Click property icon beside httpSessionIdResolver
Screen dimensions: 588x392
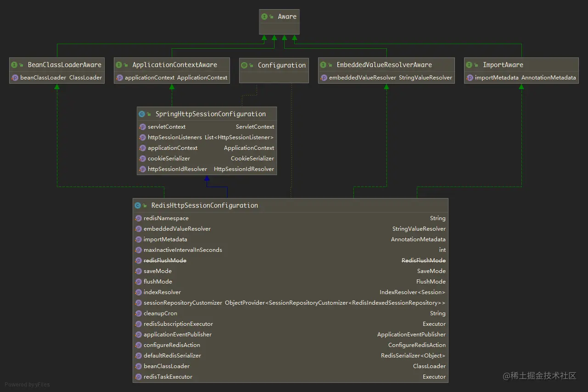(x=142, y=169)
